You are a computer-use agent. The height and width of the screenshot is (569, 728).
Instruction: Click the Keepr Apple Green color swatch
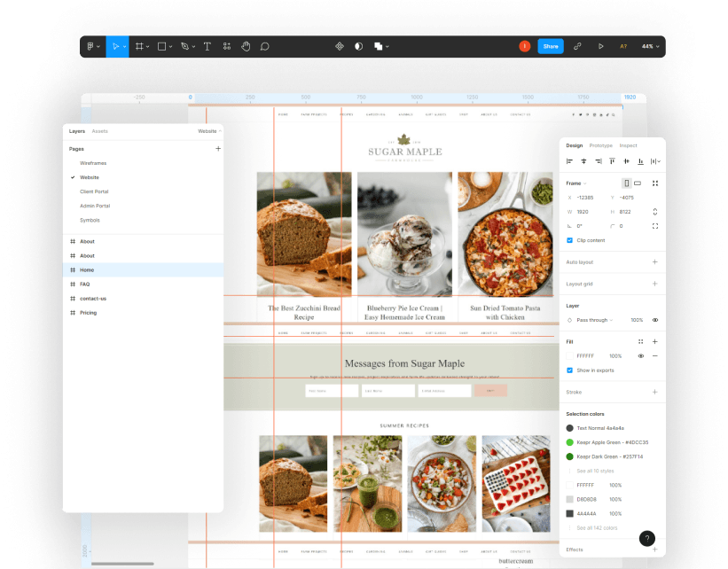570,442
